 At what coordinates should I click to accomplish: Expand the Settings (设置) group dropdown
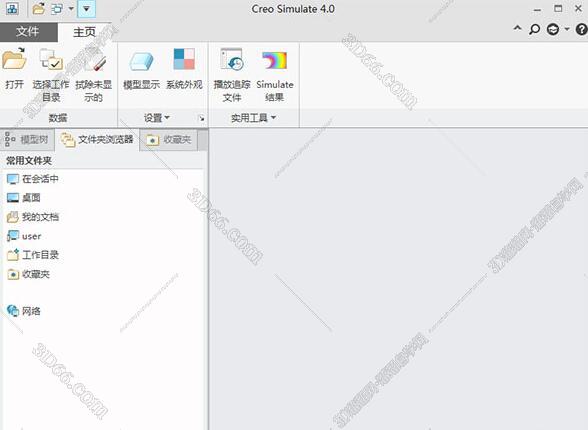[157, 118]
